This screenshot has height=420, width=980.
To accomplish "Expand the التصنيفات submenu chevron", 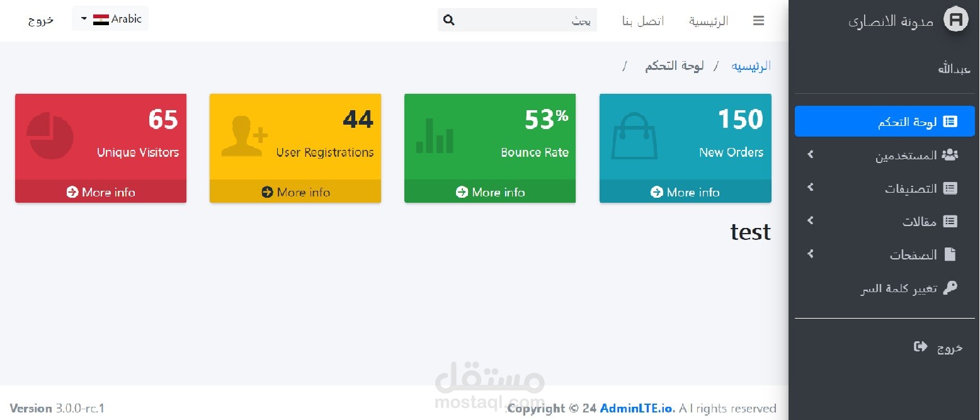I will tap(811, 187).
